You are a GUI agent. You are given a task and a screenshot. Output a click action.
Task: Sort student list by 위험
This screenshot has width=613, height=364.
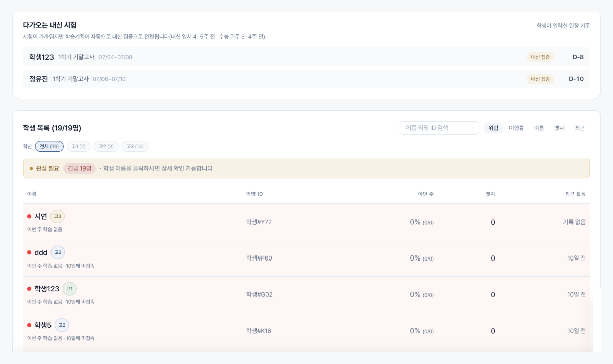[493, 128]
